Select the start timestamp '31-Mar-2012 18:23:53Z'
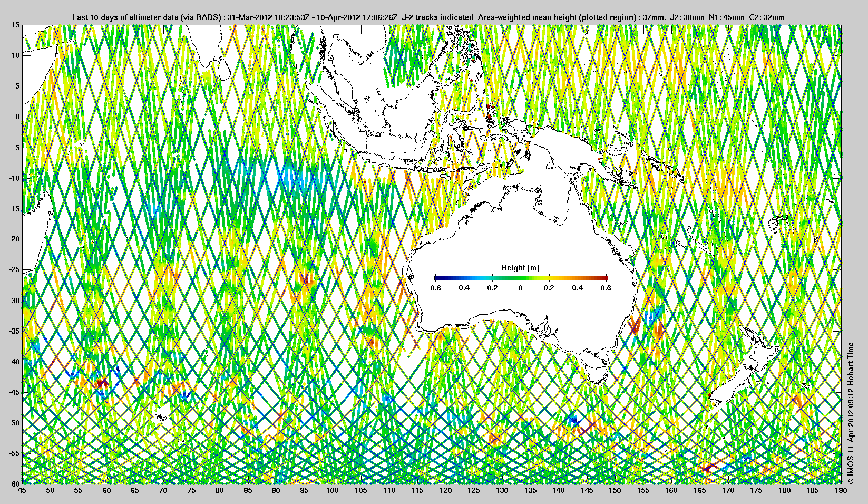 269,17
